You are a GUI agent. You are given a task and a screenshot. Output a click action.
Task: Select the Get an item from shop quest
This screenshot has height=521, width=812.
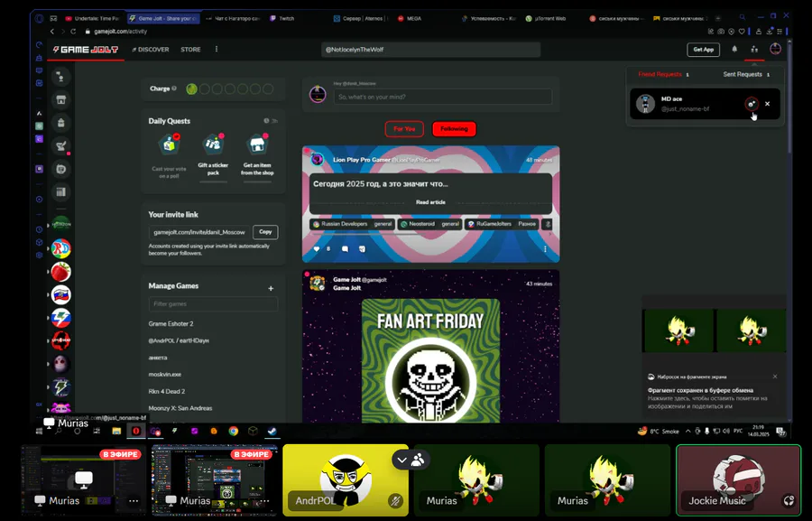(x=257, y=156)
